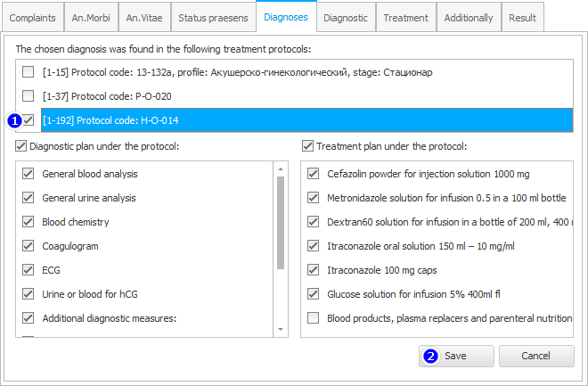Click Cefazolin powder for injection text

coord(429,174)
